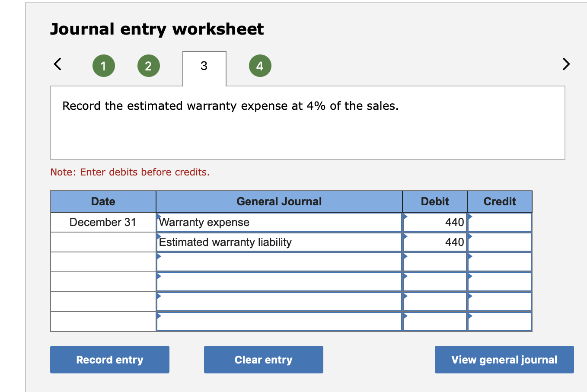Screen dimensions: 587x392
Task: Click the December 31 date cell
Action: tap(103, 222)
